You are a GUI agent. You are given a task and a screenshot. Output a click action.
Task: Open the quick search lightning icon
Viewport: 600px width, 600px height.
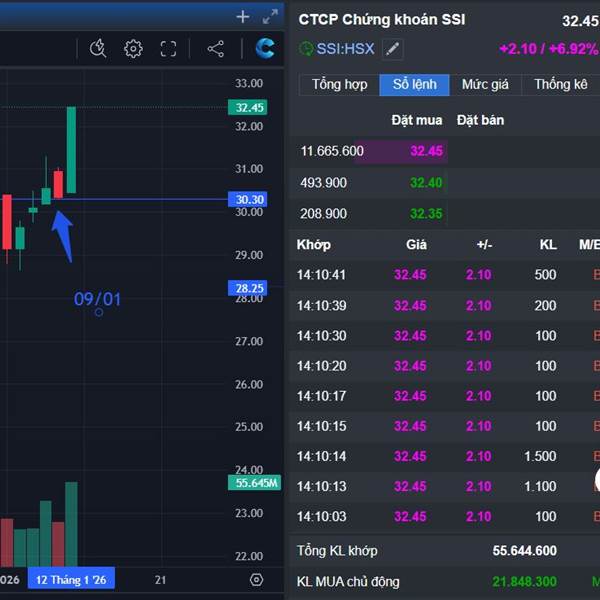pyautogui.click(x=98, y=49)
